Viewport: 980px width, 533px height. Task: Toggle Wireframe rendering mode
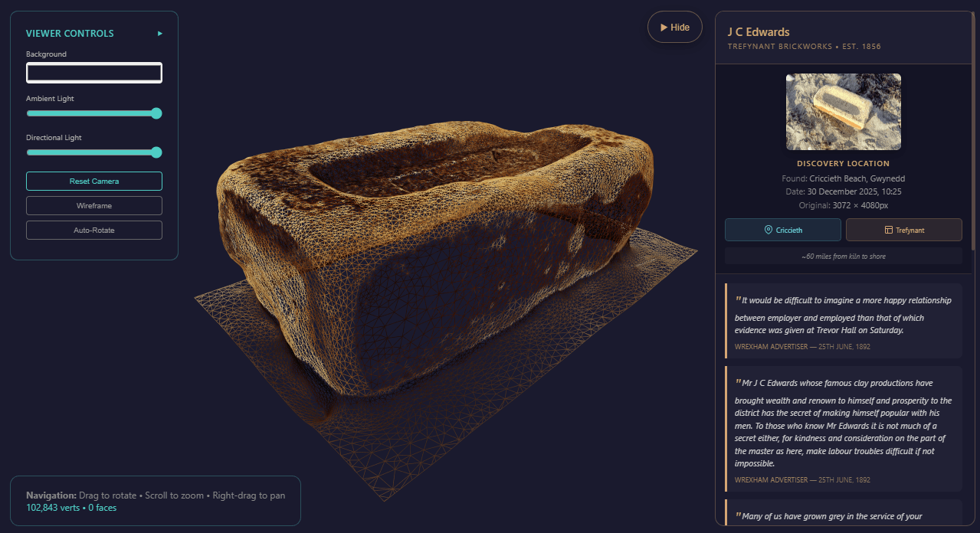pos(94,206)
